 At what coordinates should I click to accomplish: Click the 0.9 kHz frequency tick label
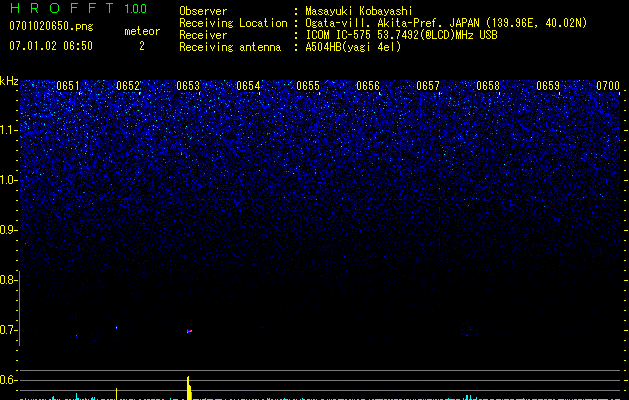(9, 230)
